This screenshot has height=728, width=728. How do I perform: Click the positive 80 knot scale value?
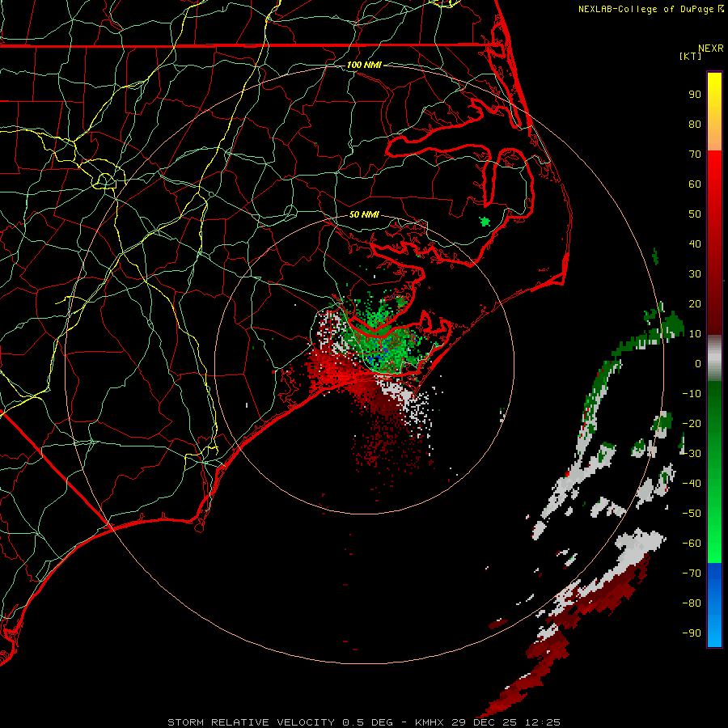pos(695,125)
